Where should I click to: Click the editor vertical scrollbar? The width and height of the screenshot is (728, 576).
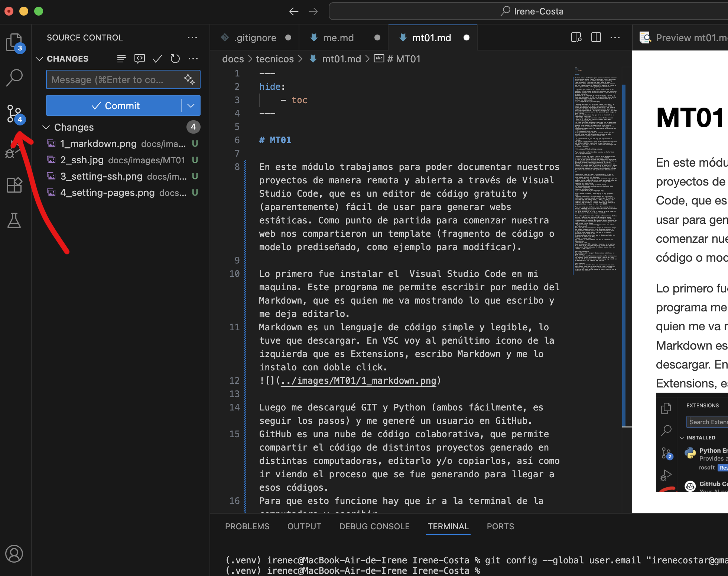626,256
